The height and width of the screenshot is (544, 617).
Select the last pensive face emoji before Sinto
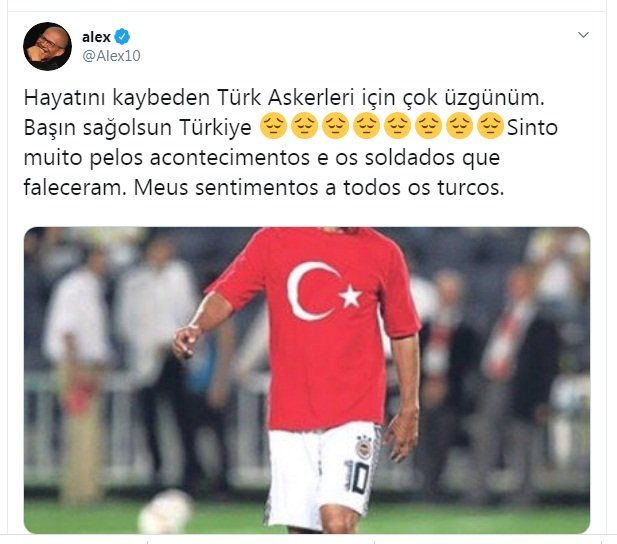pos(490,126)
